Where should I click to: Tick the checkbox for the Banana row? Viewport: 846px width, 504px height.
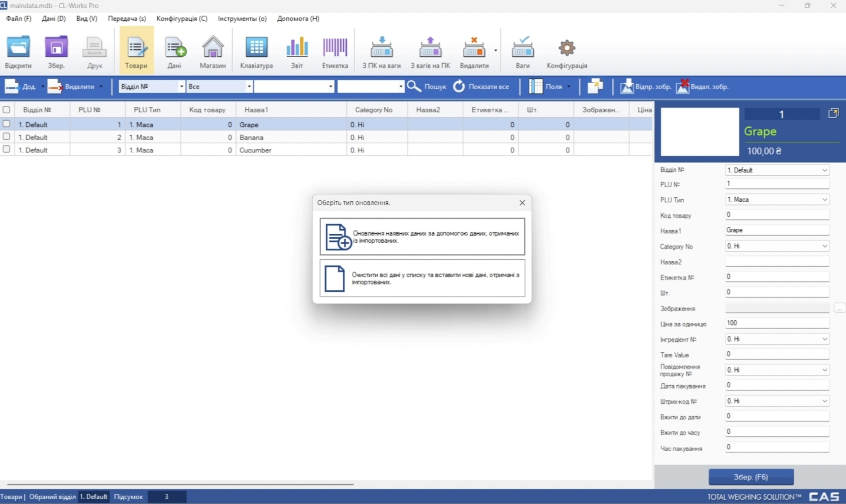(6, 137)
